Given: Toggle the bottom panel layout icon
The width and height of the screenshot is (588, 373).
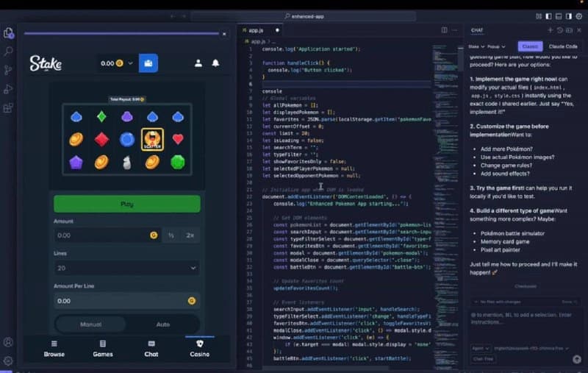Looking at the screenshot, I should pos(559,16).
